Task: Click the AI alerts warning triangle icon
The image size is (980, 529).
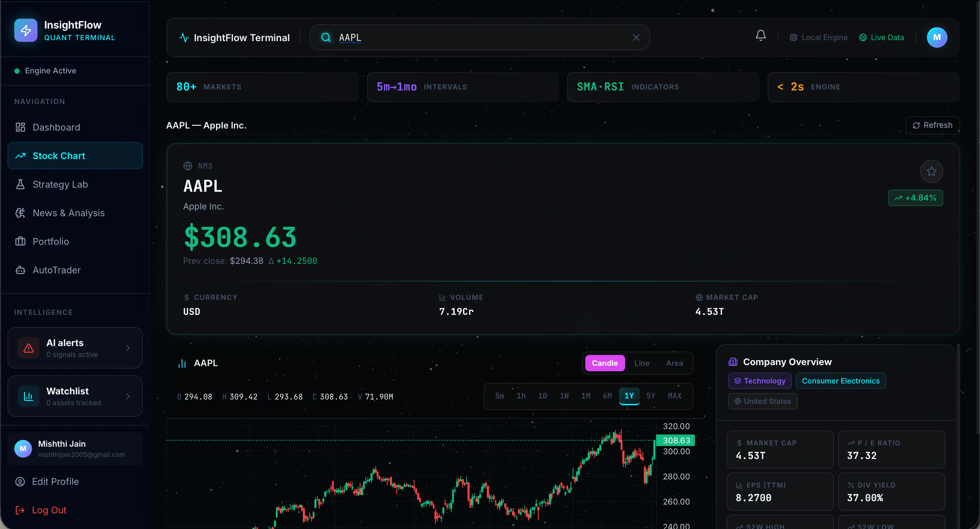Action: (29, 348)
